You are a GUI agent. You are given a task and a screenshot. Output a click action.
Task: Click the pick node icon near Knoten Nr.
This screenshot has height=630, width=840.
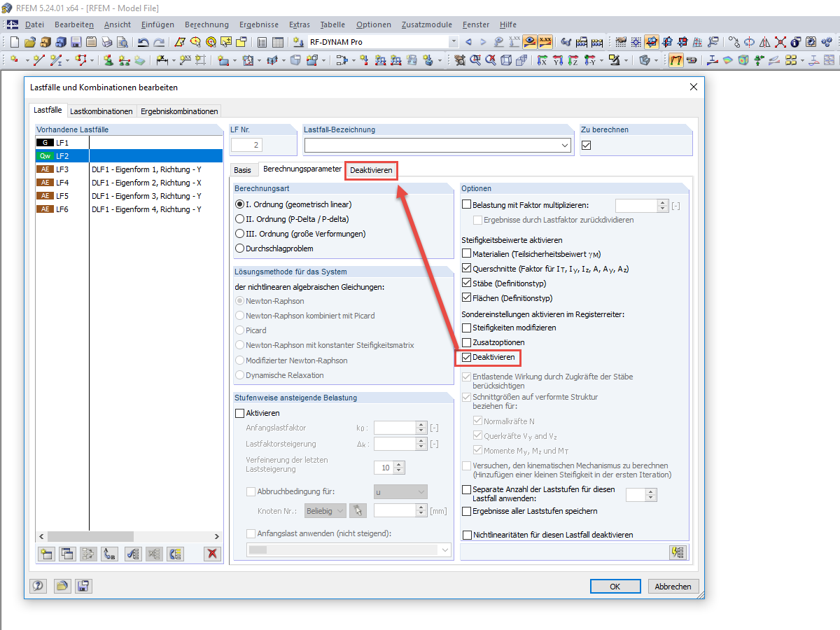[358, 510]
